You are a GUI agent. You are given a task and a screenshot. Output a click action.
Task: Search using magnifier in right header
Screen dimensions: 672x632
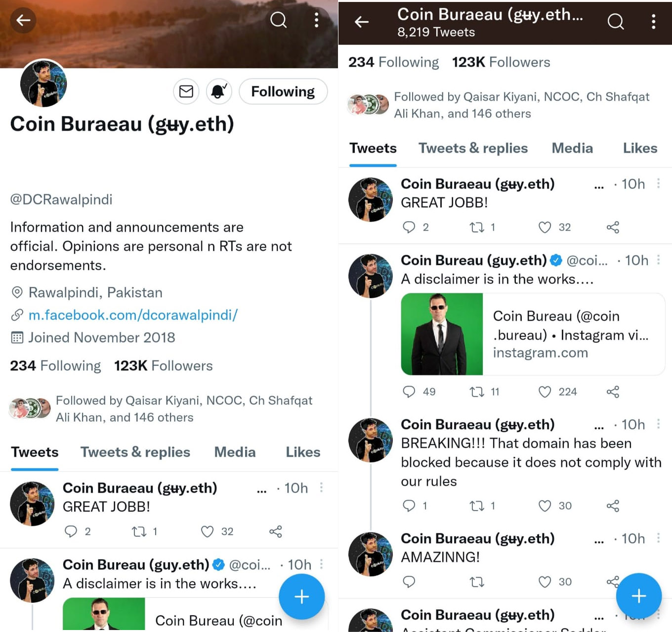[x=615, y=22]
